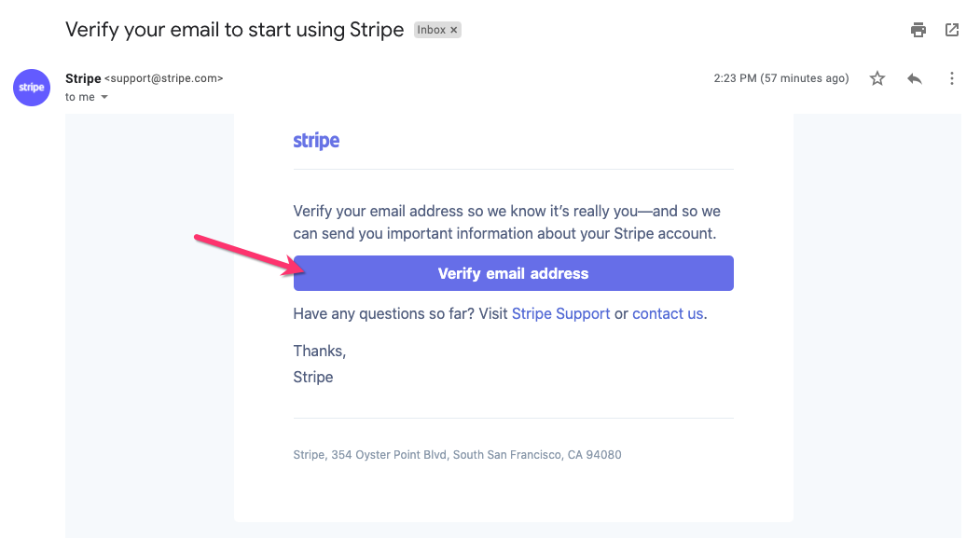Reply to the Stripe email
This screenshot has height=538, width=980.
(915, 79)
